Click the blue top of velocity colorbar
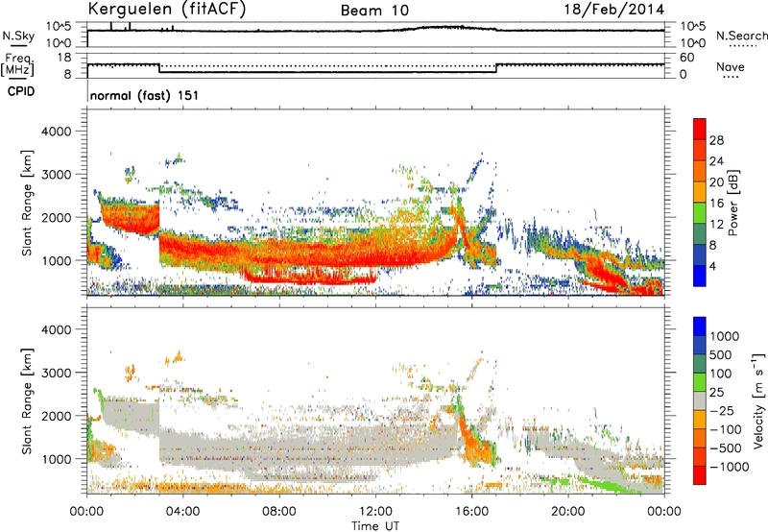The image size is (768, 532). pos(700,326)
